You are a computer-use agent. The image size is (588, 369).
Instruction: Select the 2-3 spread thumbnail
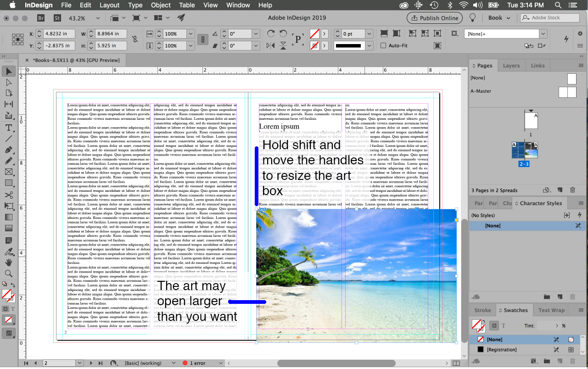click(x=524, y=151)
